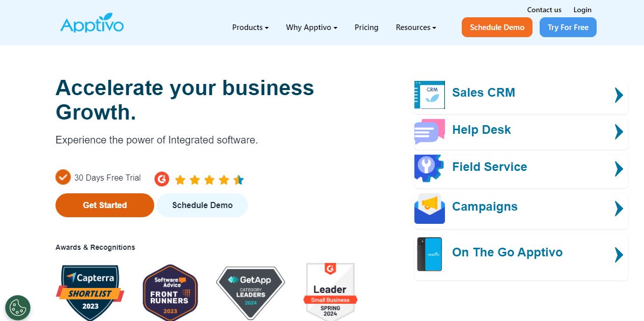Click the Help Desk chat icon

coord(429,132)
